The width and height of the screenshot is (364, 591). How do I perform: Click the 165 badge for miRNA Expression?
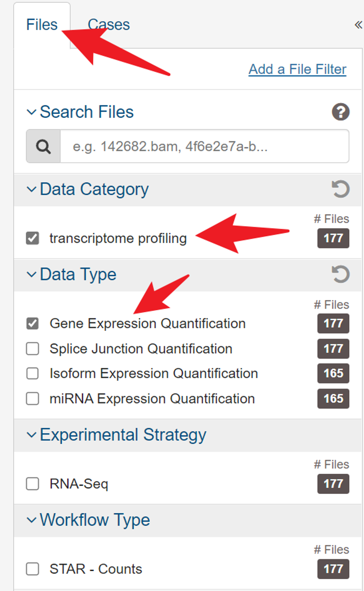tap(333, 399)
